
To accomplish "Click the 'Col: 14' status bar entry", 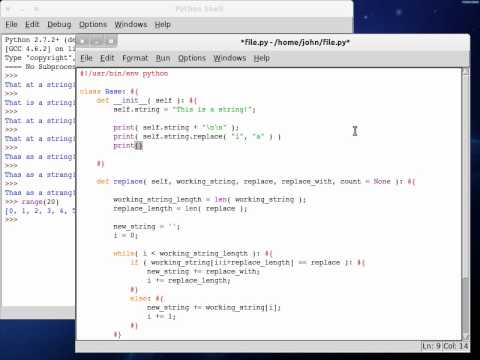I will (455, 346).
